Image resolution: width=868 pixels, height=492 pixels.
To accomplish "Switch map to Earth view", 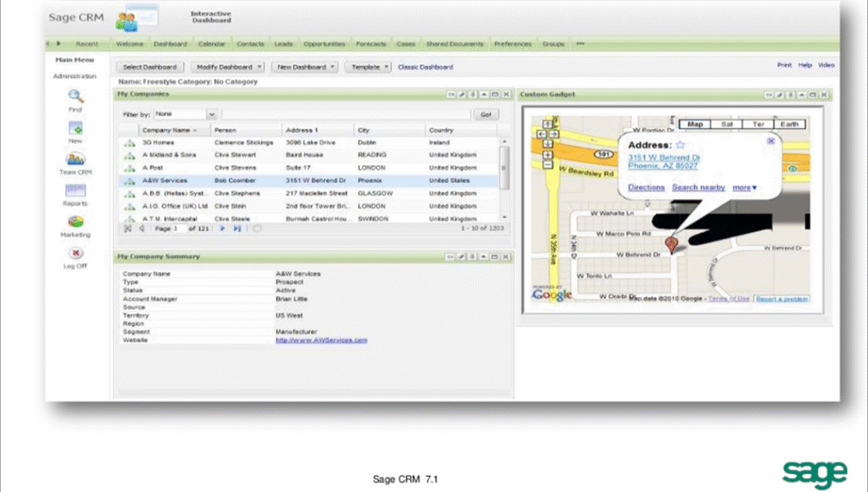I will point(789,124).
